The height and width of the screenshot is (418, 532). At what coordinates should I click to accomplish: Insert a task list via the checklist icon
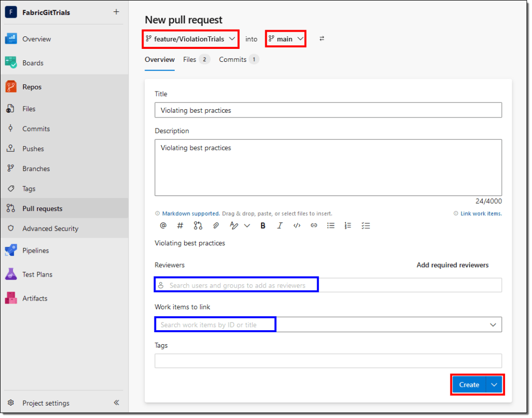366,226
